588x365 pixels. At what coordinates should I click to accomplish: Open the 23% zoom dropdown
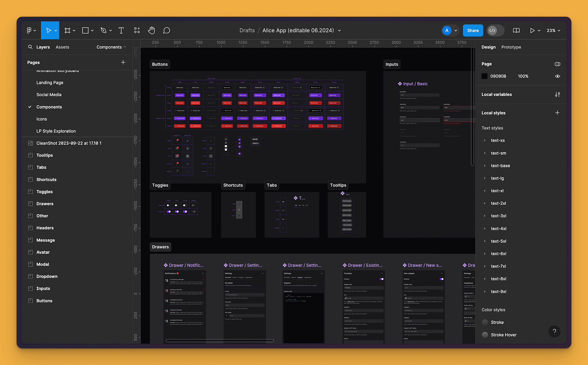tap(554, 31)
